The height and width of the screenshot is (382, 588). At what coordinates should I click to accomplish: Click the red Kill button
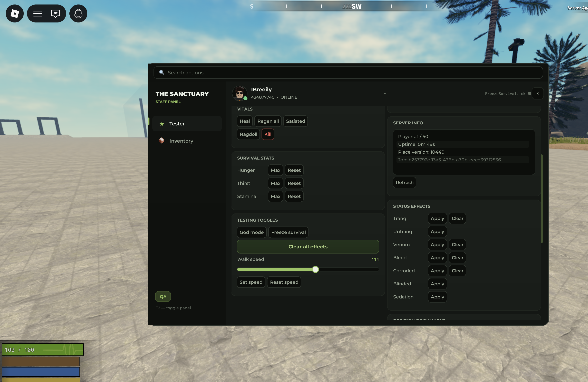pos(268,134)
